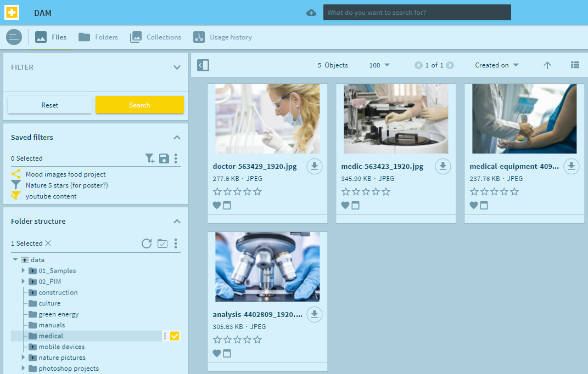Favorite the medical-equipment image with heart
The height and width of the screenshot is (374, 588).
[474, 205]
